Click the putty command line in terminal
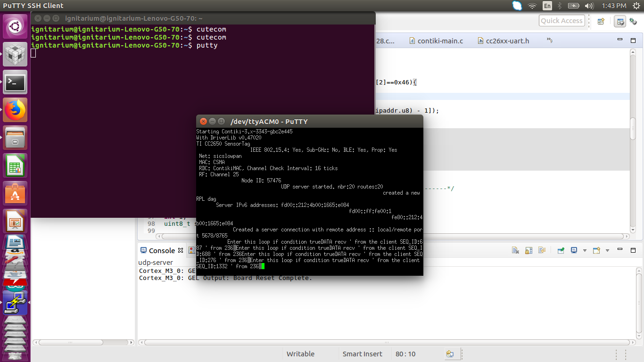The image size is (644, 362). point(124,45)
